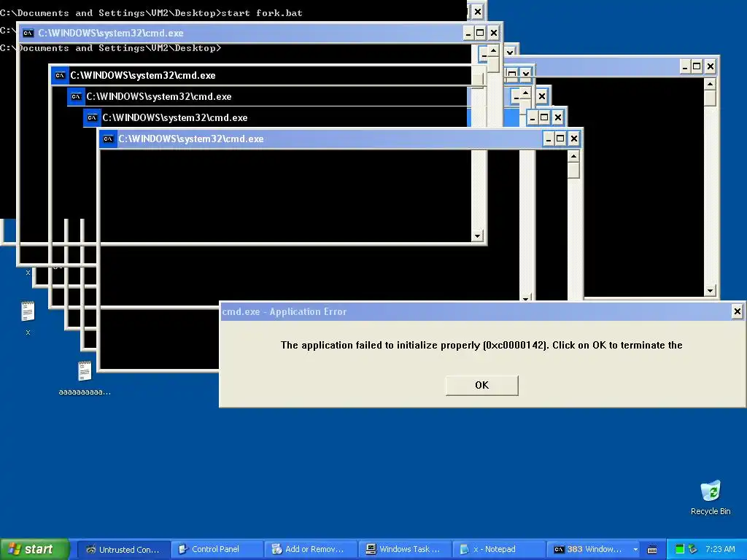Image resolution: width=747 pixels, height=560 pixels.
Task: Click the cmd icon in the middle black title bar
Action: (76, 97)
